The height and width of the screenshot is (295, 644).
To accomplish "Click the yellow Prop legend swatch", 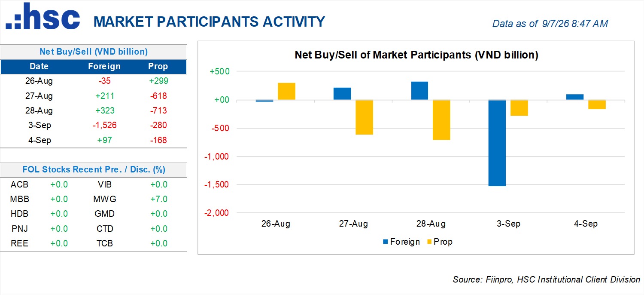I will pyautogui.click(x=429, y=242).
